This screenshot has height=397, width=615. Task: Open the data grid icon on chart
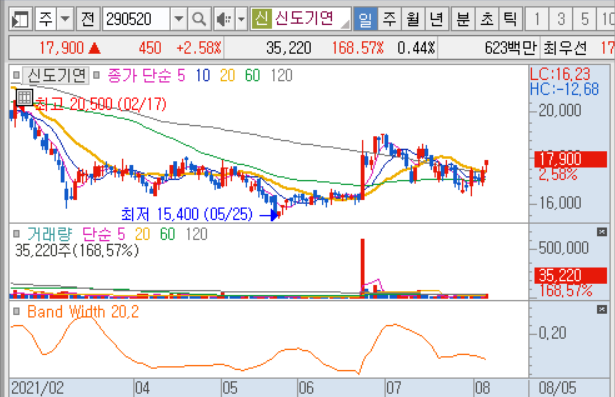click(x=24, y=97)
